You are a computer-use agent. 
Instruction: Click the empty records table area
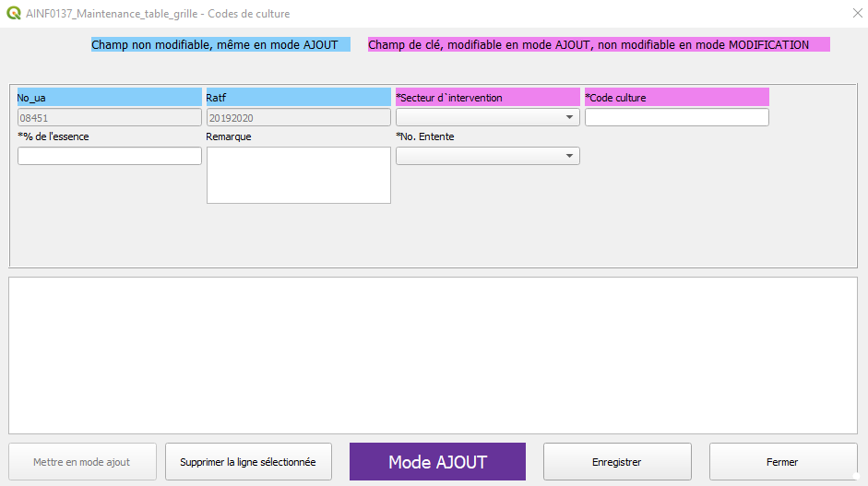pyautogui.click(x=433, y=355)
